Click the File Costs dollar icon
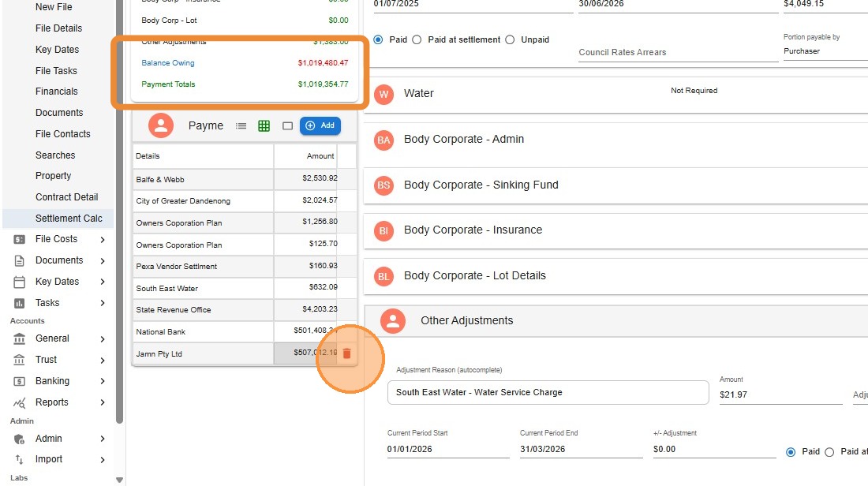Screen dimensions: 868x486 pos(20,239)
